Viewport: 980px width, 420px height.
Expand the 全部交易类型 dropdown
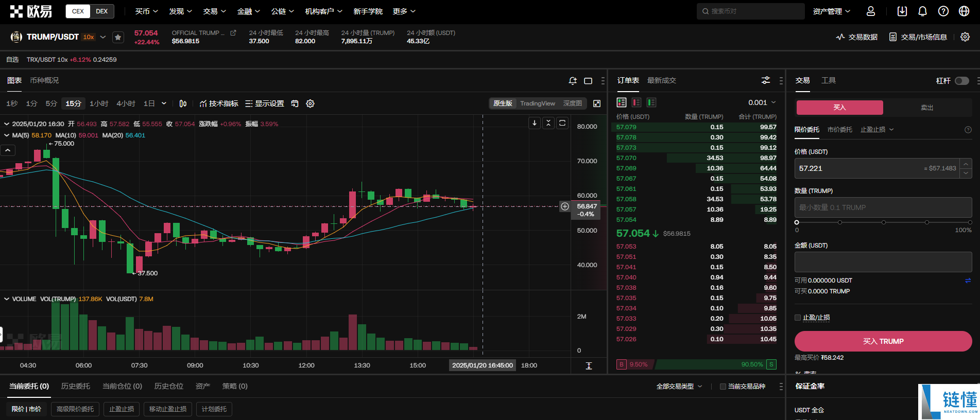(679, 387)
